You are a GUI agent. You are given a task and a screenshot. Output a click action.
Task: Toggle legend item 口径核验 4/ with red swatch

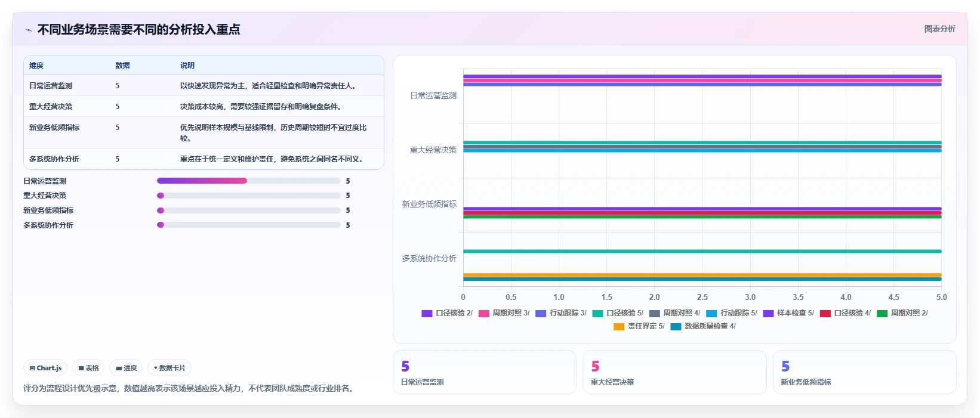845,313
